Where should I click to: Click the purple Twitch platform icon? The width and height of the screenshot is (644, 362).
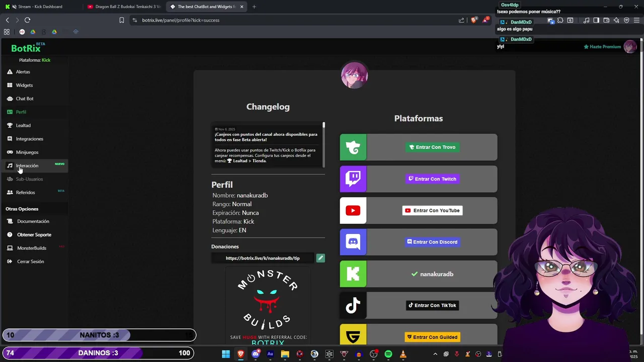353,179
